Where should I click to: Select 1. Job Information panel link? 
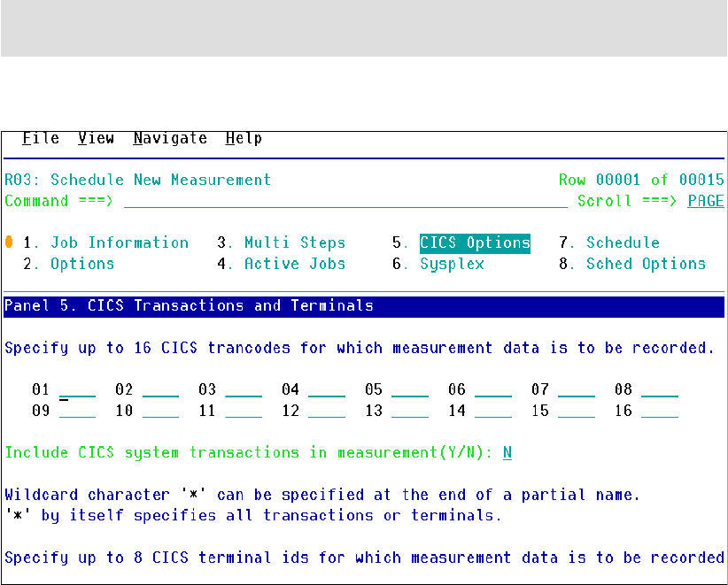[x=106, y=242]
